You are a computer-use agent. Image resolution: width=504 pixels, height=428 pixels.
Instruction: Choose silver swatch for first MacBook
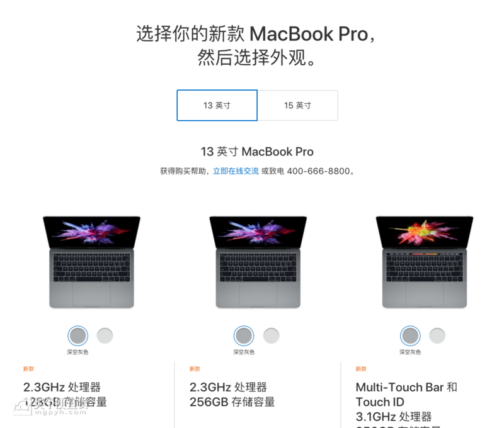pos(105,336)
